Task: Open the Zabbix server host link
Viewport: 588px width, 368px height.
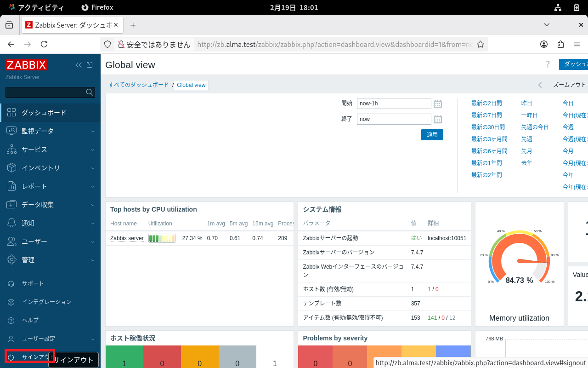Action: pyautogui.click(x=127, y=238)
